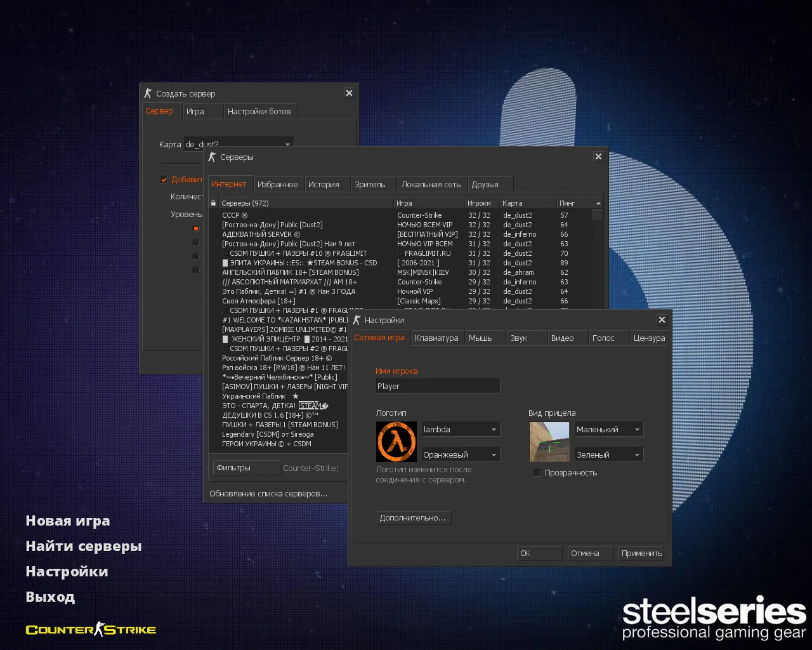This screenshot has width=812, height=650.
Task: Select the highlighted orange difficulty radio button
Action: tap(195, 229)
